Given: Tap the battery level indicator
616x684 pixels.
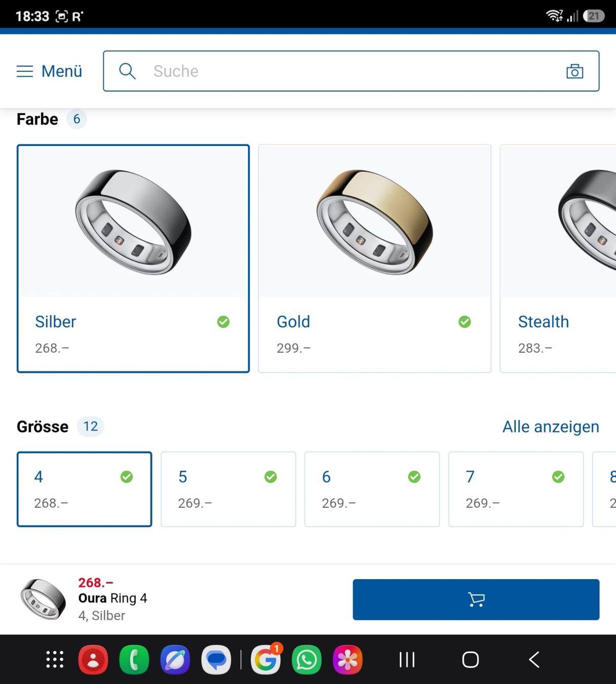Looking at the screenshot, I should click(x=594, y=16).
